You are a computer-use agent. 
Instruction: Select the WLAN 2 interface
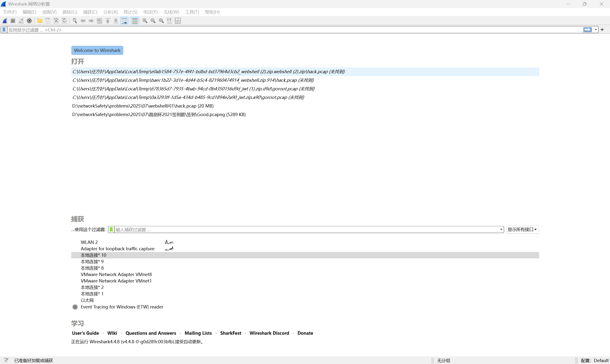pos(305,242)
